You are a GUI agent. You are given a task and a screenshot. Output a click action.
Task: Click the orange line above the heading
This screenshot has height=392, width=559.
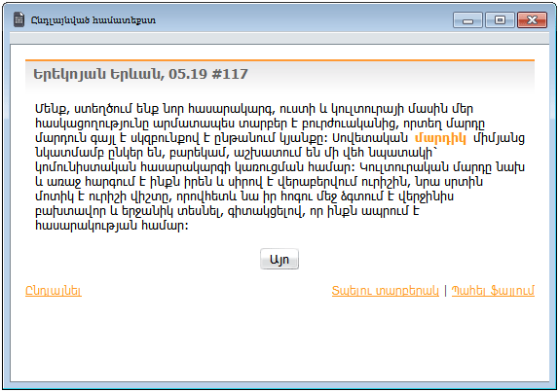click(279, 60)
